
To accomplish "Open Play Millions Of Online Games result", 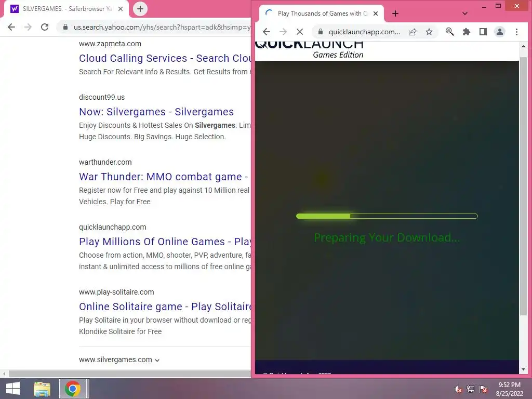I will pyautogui.click(x=165, y=242).
